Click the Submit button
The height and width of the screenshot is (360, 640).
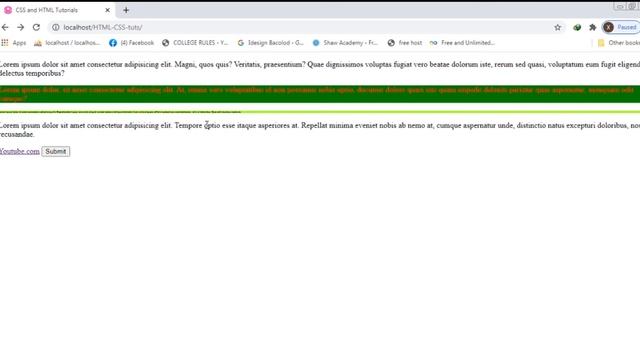pyautogui.click(x=56, y=151)
